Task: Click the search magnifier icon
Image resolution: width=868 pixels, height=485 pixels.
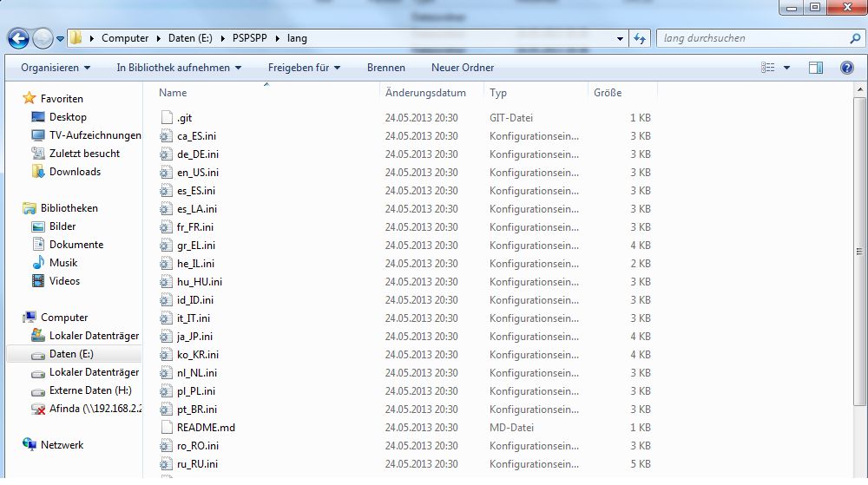Action: [x=854, y=38]
